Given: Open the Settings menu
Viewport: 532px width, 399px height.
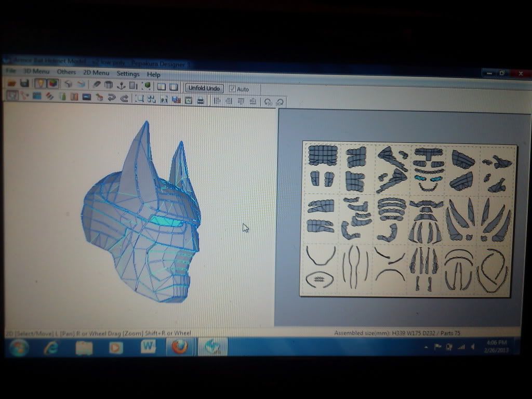Looking at the screenshot, I should pyautogui.click(x=128, y=74).
